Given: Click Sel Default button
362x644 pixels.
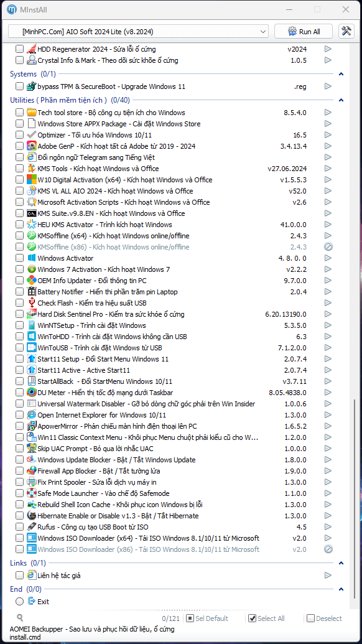Looking at the screenshot, I should 208,618.
